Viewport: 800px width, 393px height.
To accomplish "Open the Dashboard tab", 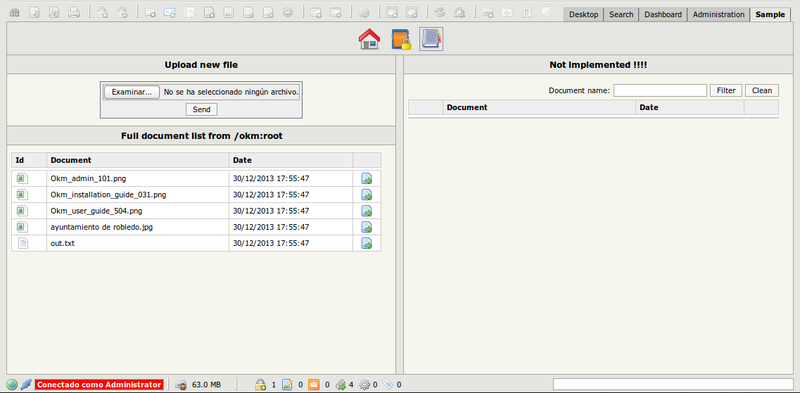I will coord(663,15).
